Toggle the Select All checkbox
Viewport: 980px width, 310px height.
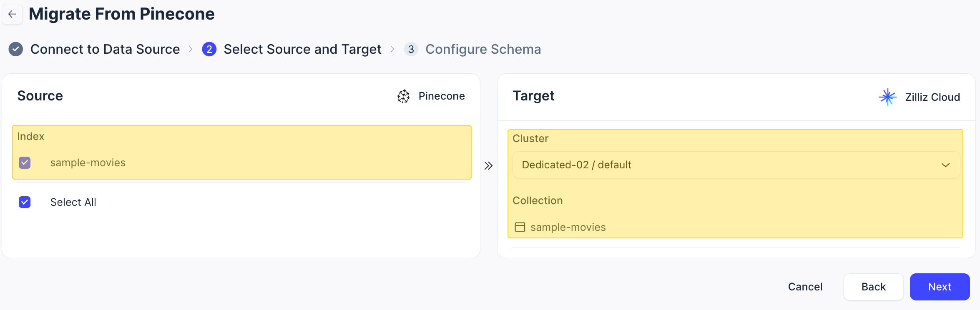pyautogui.click(x=25, y=202)
